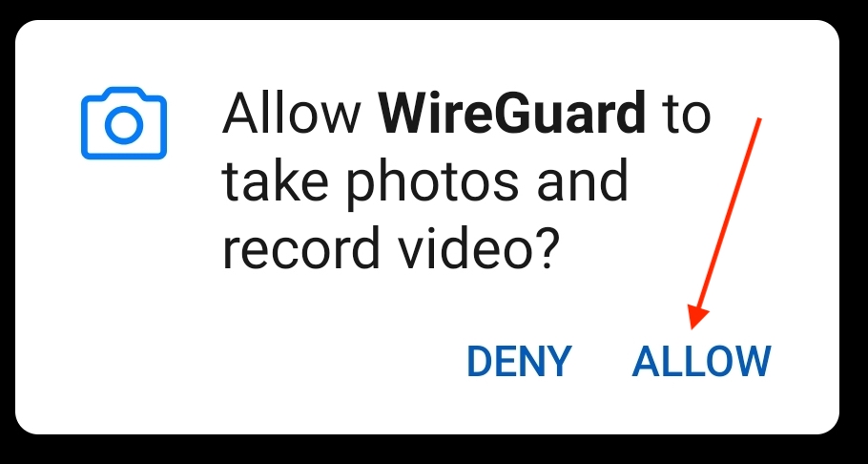Click the word 'photos' in the message

click(x=432, y=184)
